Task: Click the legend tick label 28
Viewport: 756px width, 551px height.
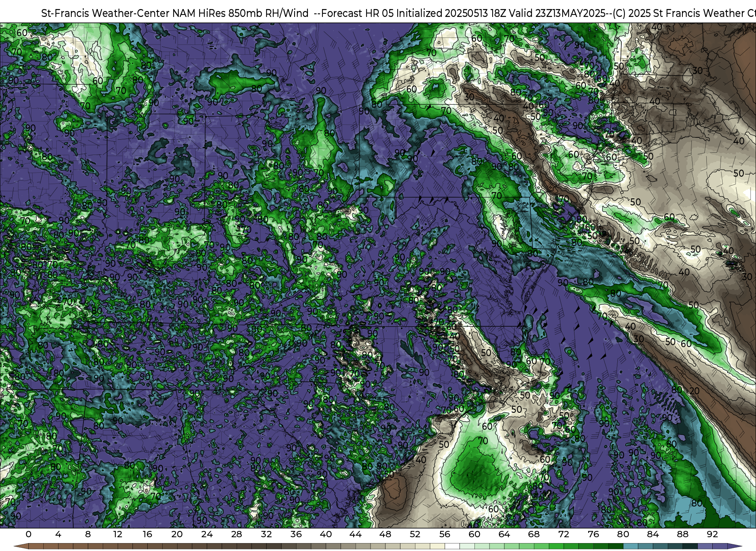Action: [237, 534]
